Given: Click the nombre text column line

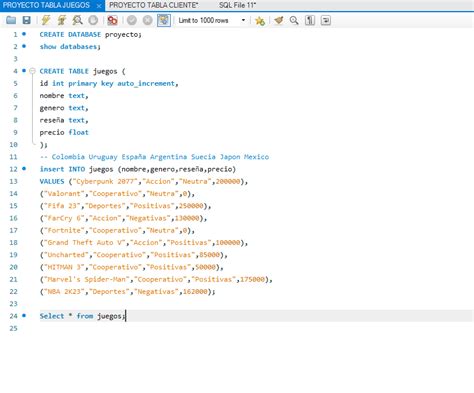Looking at the screenshot, I should point(64,96).
